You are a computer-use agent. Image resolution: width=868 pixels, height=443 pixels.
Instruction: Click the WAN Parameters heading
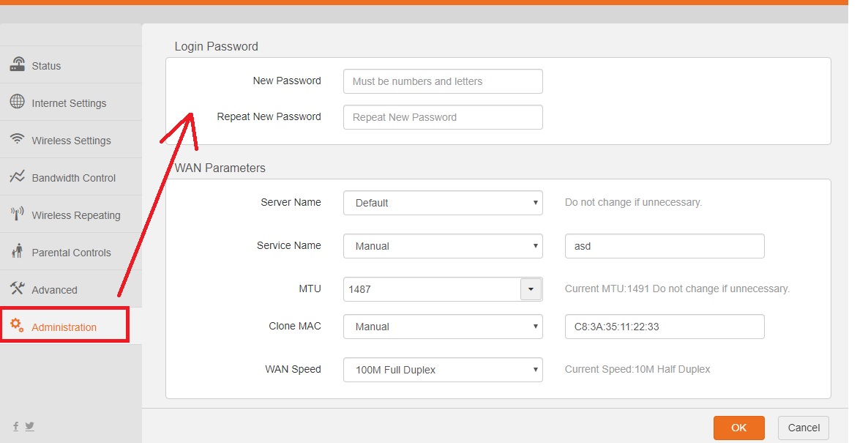click(220, 168)
